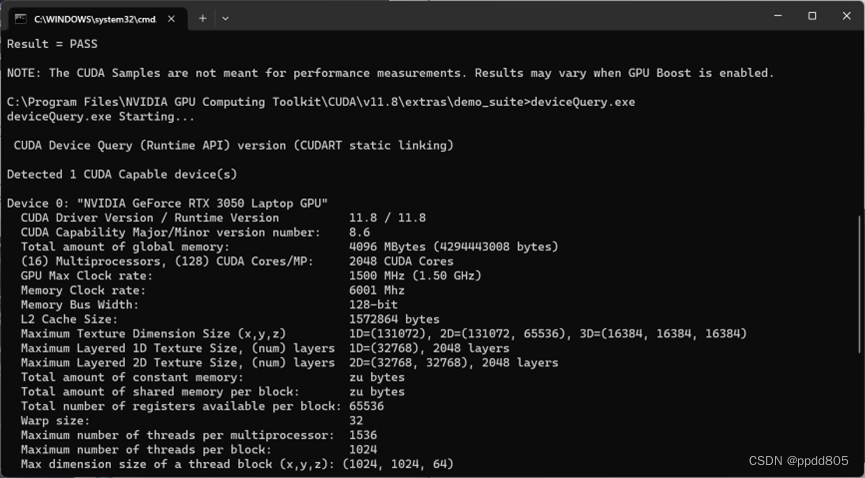
Task: Click the 'L2 Cache Size:' label
Action: coord(69,319)
